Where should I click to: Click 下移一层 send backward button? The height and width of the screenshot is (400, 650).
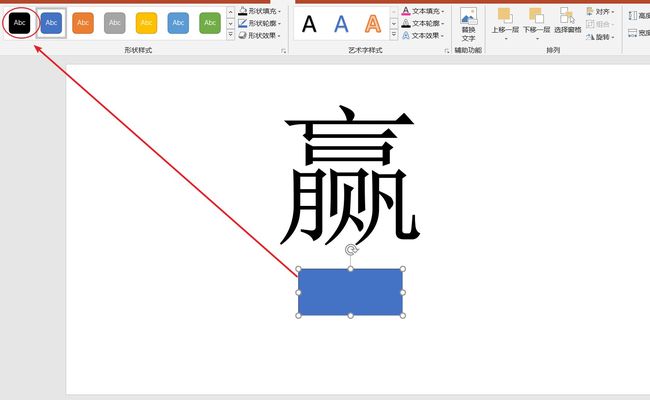(536, 24)
